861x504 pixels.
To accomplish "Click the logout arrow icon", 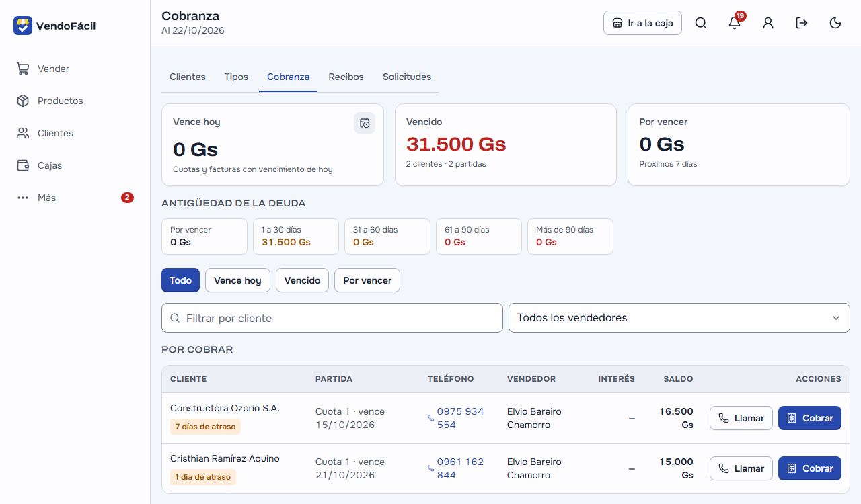I will click(x=802, y=23).
